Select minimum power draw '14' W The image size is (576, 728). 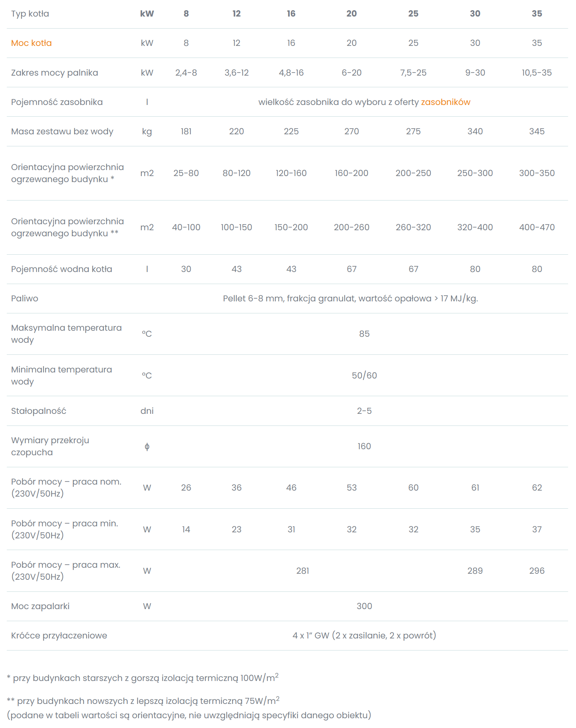(186, 529)
